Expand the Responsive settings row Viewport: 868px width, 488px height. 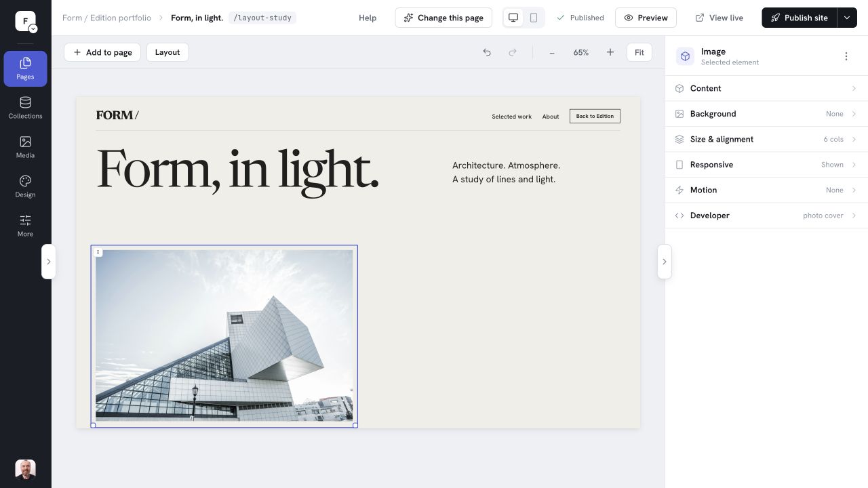[x=766, y=165]
